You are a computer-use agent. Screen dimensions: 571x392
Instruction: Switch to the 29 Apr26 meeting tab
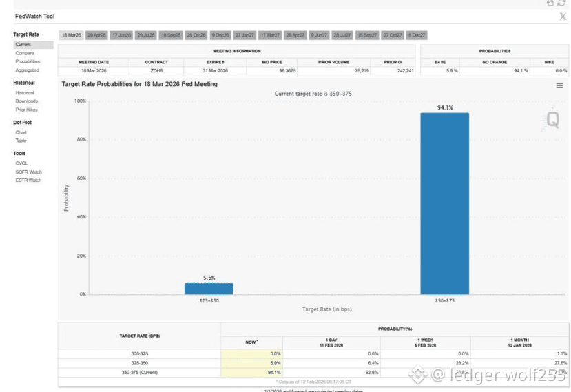pyautogui.click(x=96, y=35)
